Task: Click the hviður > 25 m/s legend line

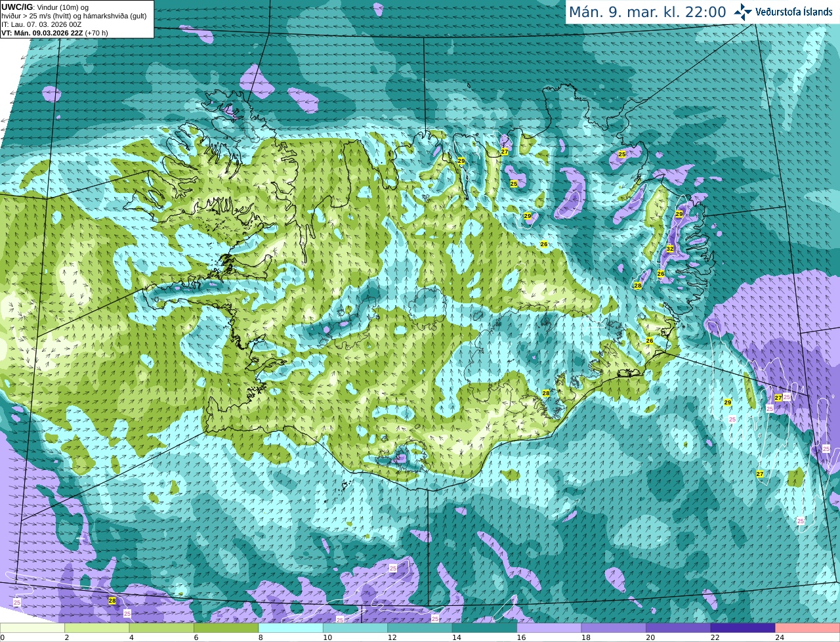Action: click(74, 16)
